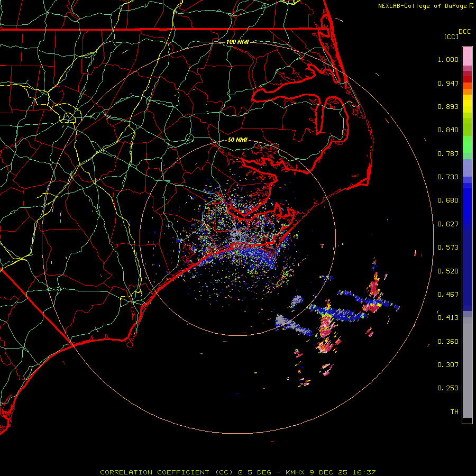476x476 pixels.
Task: Select the 1.000 scale value
Action: coord(448,59)
